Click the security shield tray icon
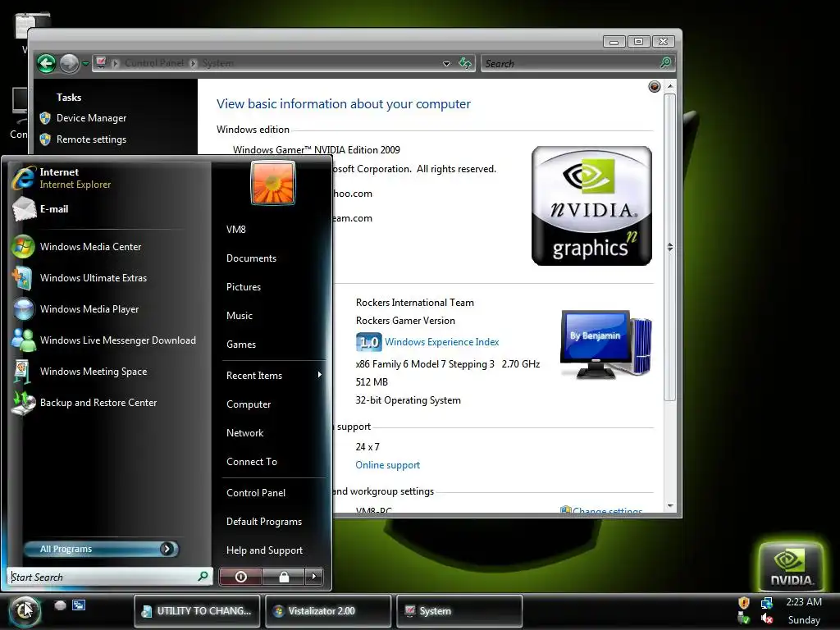The height and width of the screenshot is (630, 840). 743,603
